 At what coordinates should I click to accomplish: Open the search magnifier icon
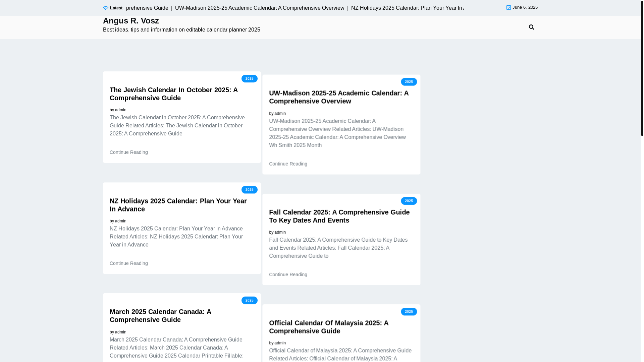click(x=531, y=27)
